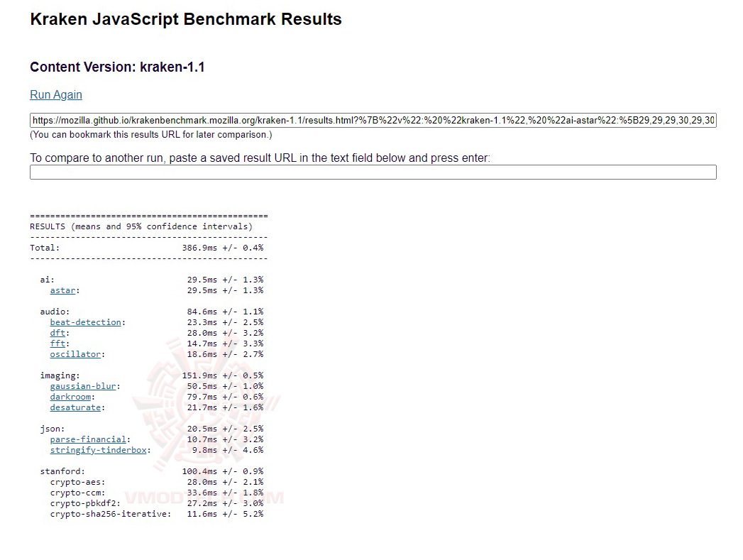The height and width of the screenshot is (560, 743).
Task: Click the 'json:' category label
Action: point(53,429)
